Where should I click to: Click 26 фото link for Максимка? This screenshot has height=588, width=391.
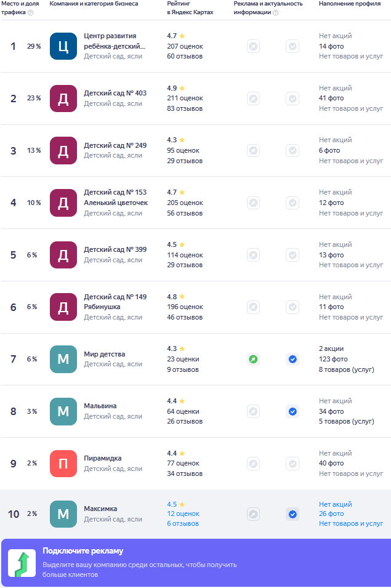pos(331,514)
